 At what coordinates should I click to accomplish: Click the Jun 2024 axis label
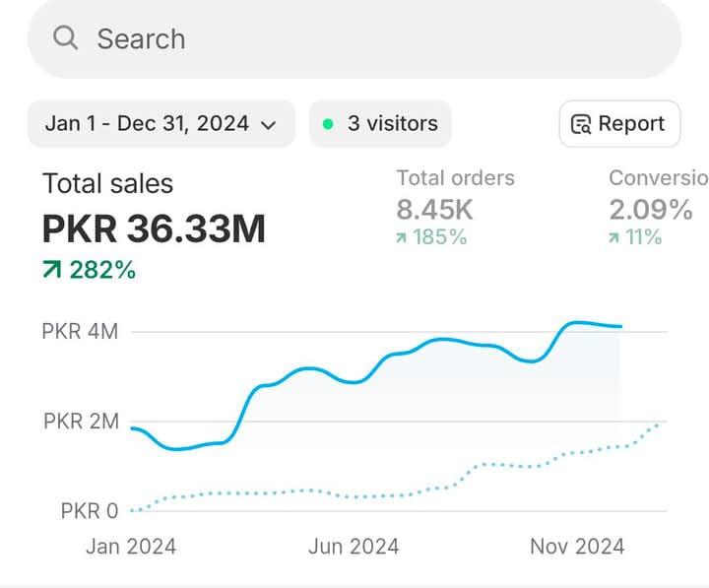(x=354, y=547)
